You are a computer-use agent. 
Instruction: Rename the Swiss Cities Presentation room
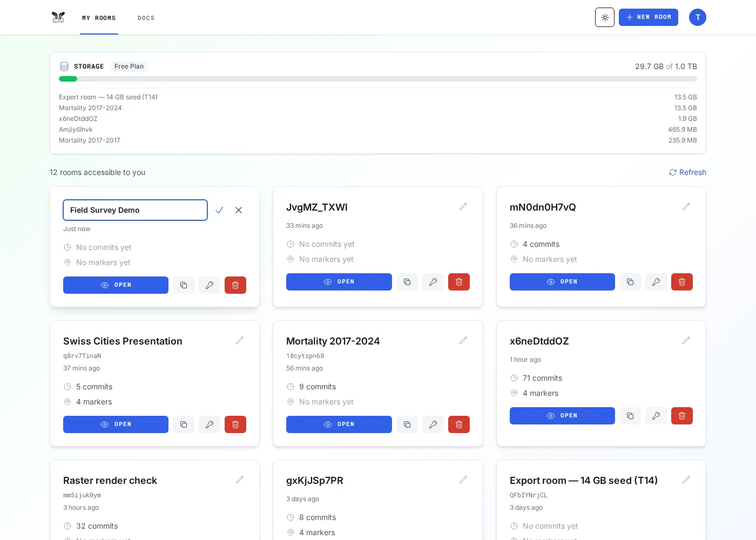(x=240, y=341)
